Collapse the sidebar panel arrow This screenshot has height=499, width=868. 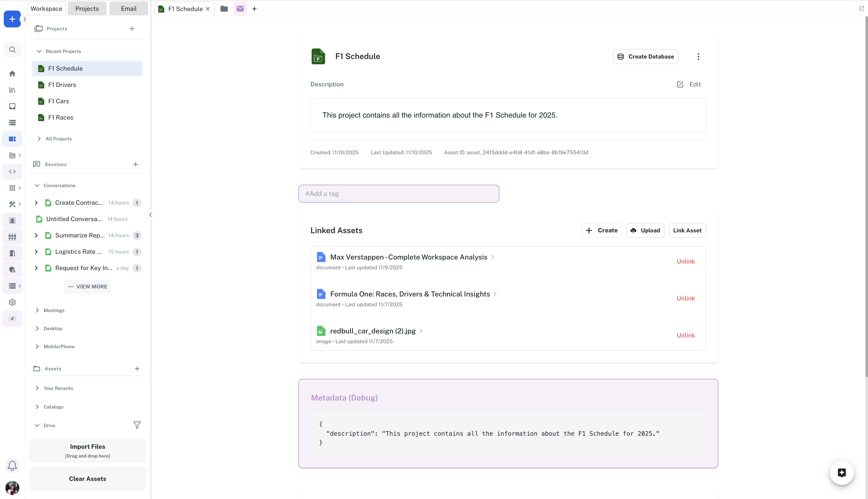point(150,215)
